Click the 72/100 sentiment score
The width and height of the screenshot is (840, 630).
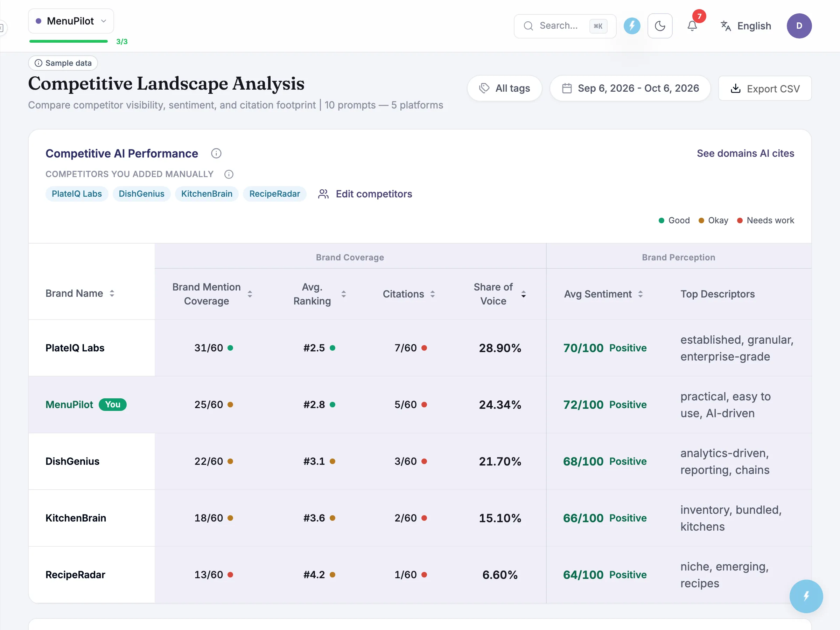point(583,405)
